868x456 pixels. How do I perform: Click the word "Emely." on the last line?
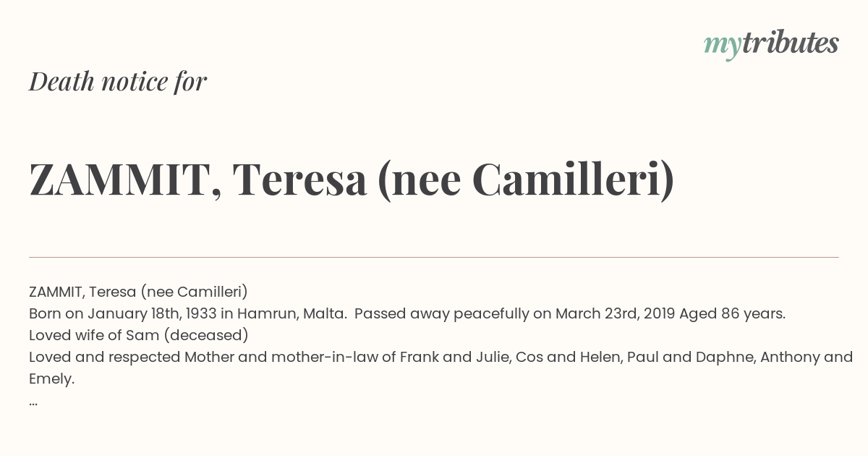tap(52, 379)
